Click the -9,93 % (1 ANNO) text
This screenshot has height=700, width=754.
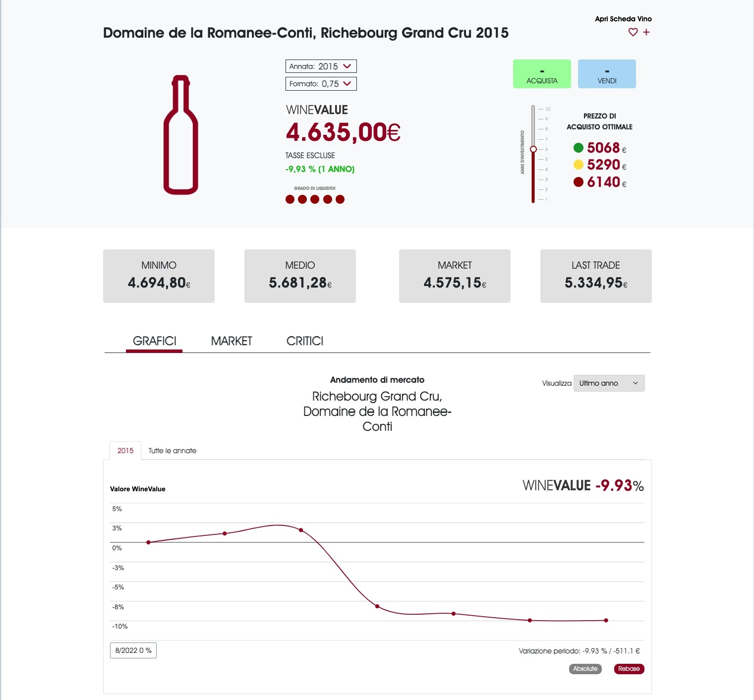click(x=320, y=169)
